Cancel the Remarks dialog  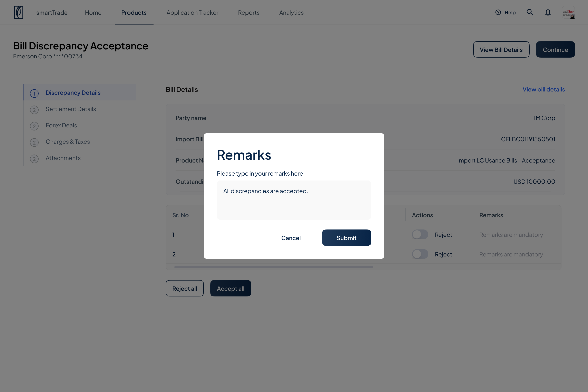291,238
